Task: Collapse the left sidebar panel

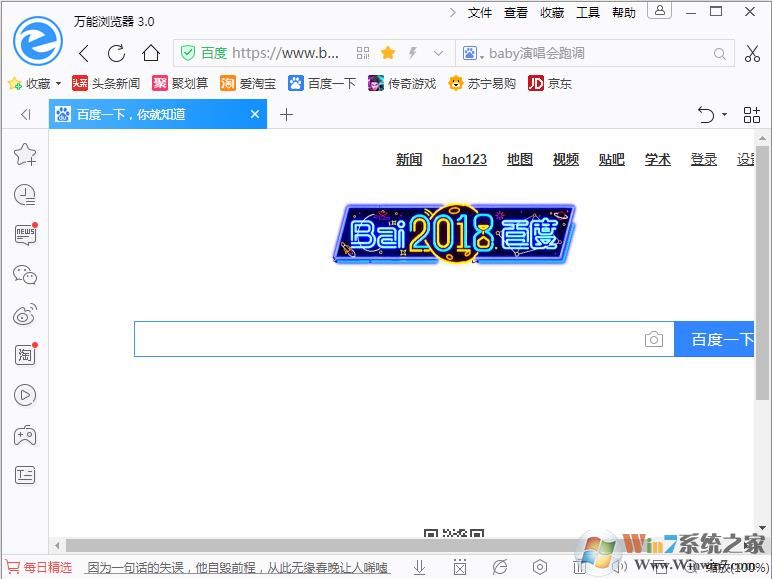Action: point(26,115)
